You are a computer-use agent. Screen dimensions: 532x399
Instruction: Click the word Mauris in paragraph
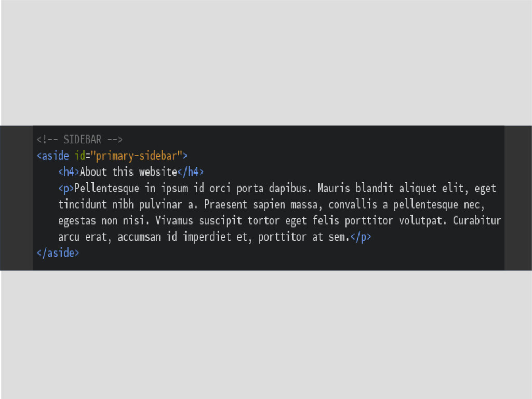[334, 188]
